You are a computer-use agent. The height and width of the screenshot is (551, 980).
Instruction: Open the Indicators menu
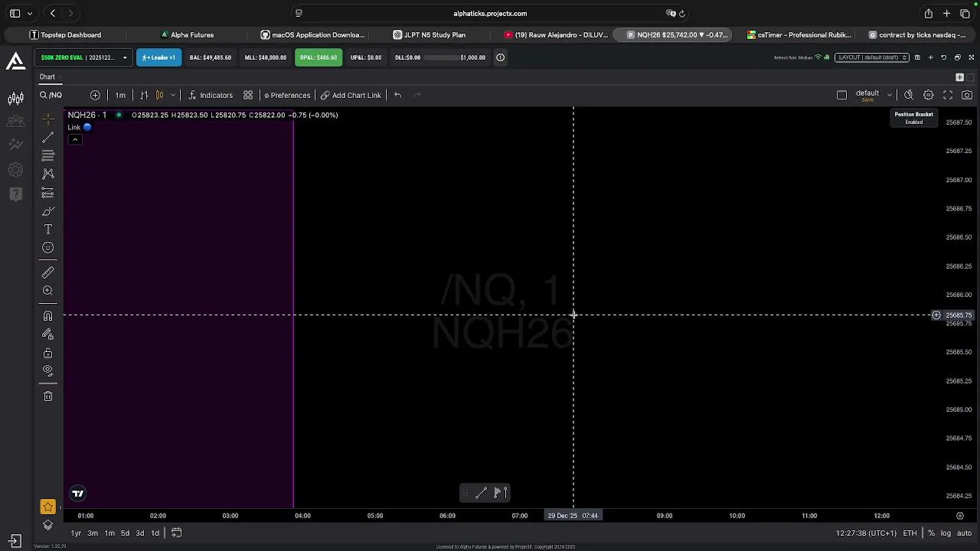[x=211, y=95]
